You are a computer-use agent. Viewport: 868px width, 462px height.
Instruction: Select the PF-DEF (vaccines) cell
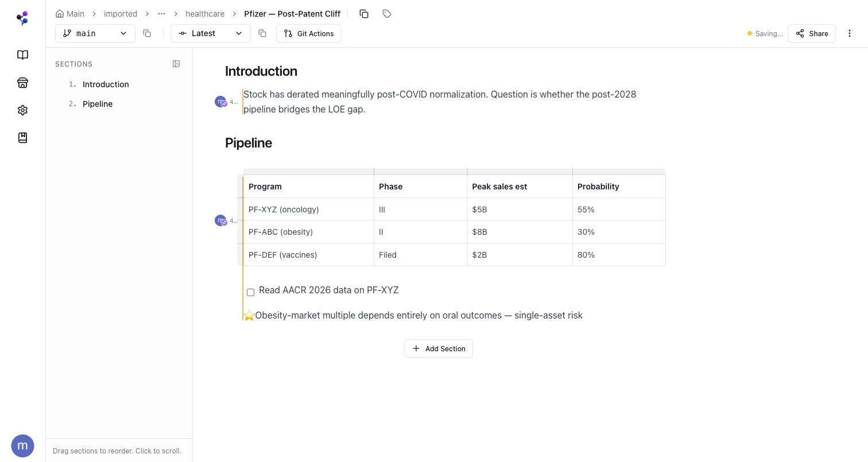(x=309, y=255)
